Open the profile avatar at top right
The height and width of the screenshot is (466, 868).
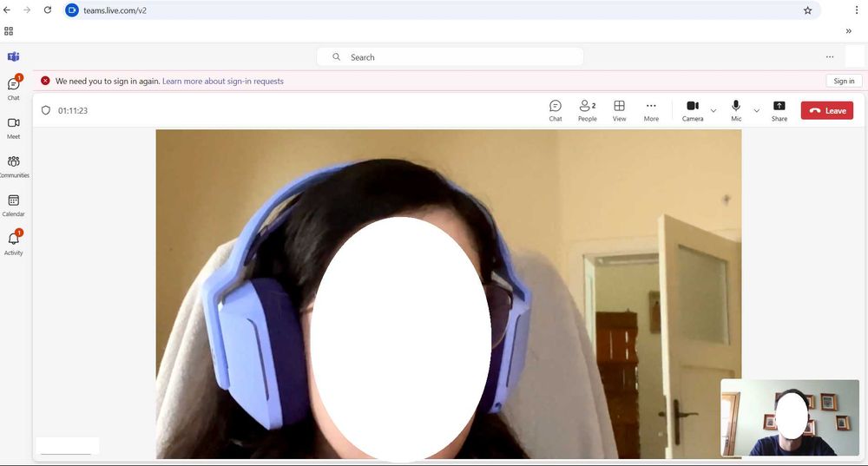855,56
